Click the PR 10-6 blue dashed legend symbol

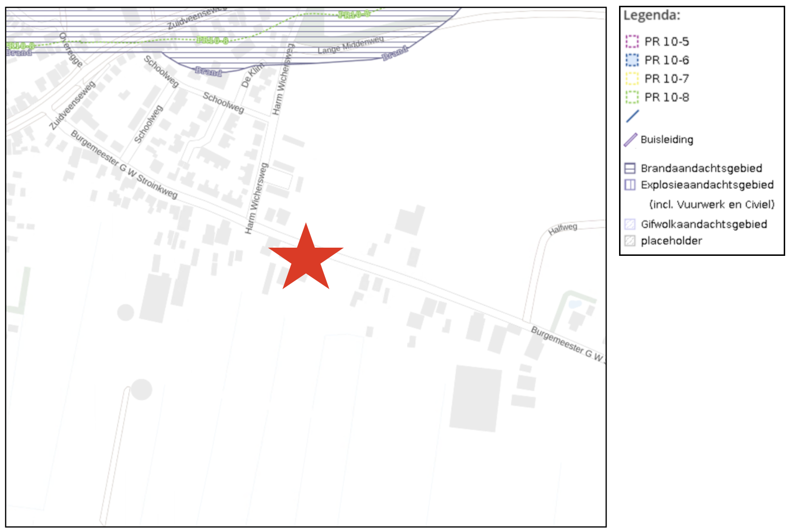[632, 60]
